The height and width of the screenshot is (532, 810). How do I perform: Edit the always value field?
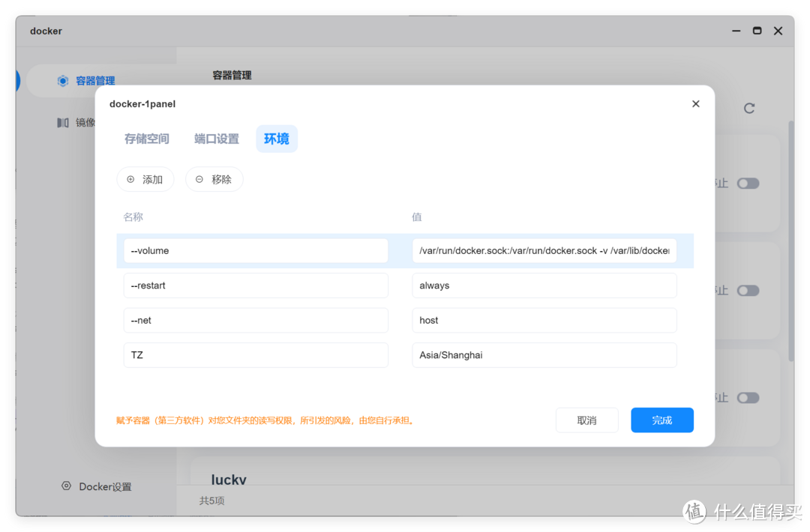544,285
